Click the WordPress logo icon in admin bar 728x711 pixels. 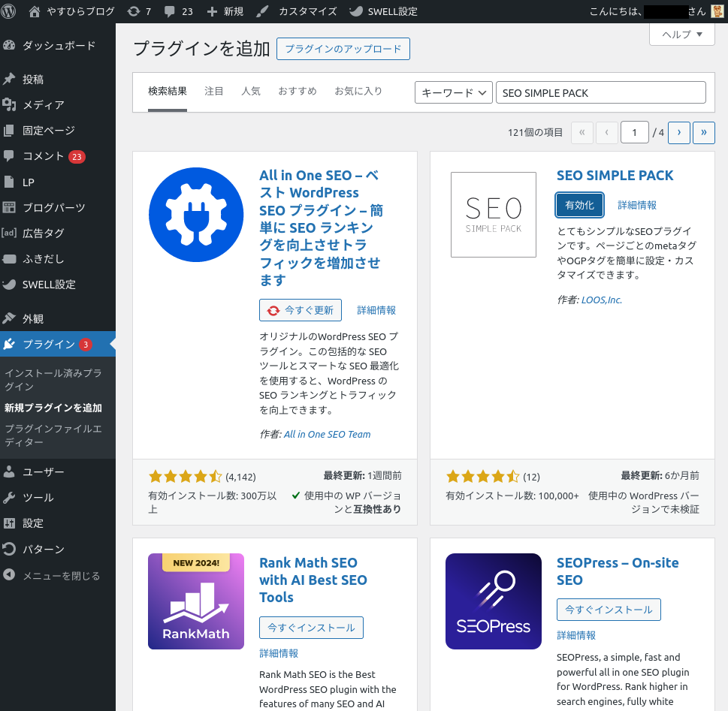point(9,11)
